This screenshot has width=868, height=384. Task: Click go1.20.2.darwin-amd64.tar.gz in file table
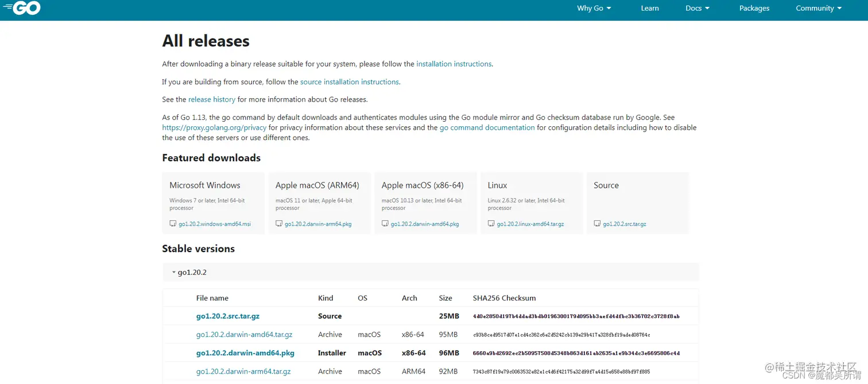tap(245, 335)
